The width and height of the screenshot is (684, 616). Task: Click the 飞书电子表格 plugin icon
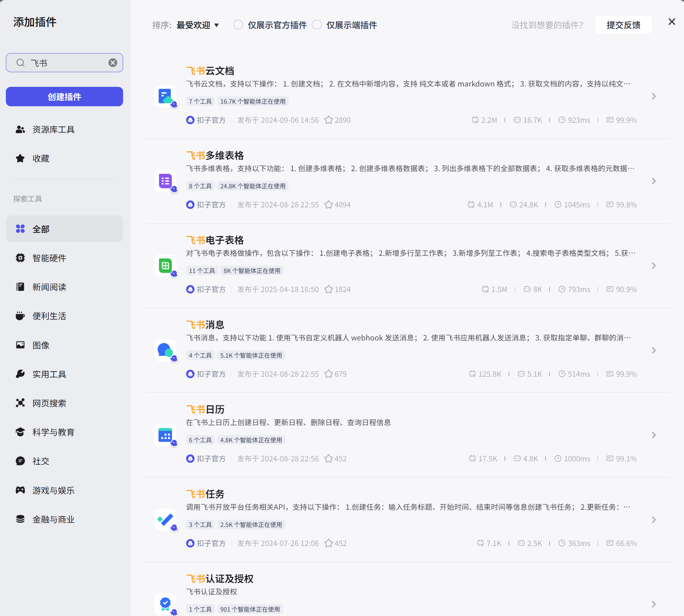click(166, 266)
